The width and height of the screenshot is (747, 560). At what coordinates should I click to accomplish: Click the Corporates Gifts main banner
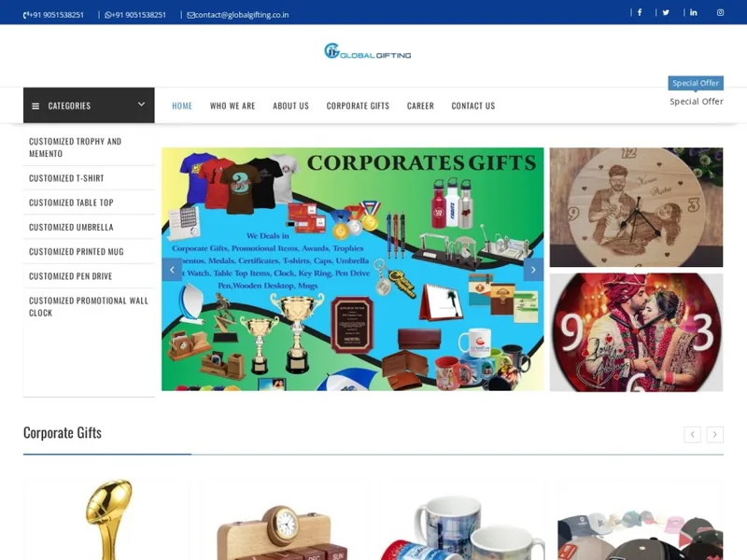pyautogui.click(x=353, y=269)
